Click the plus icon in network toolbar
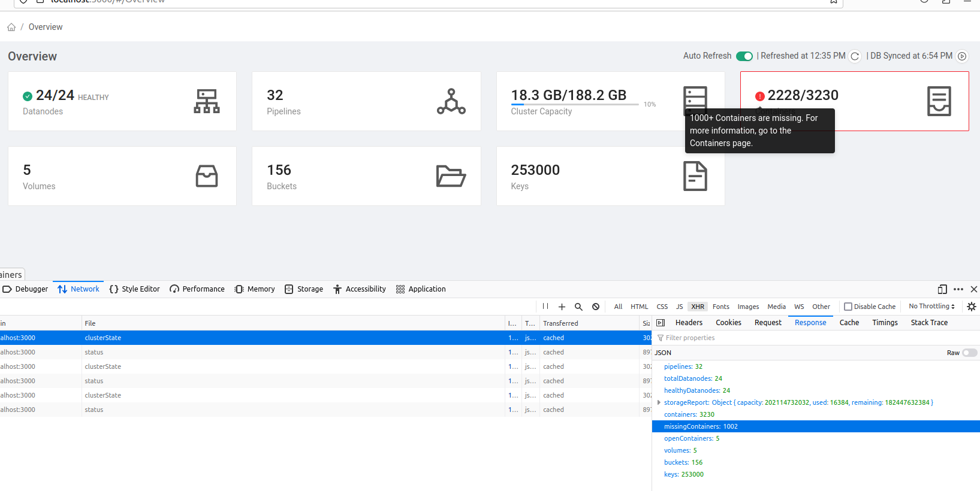 tap(562, 307)
